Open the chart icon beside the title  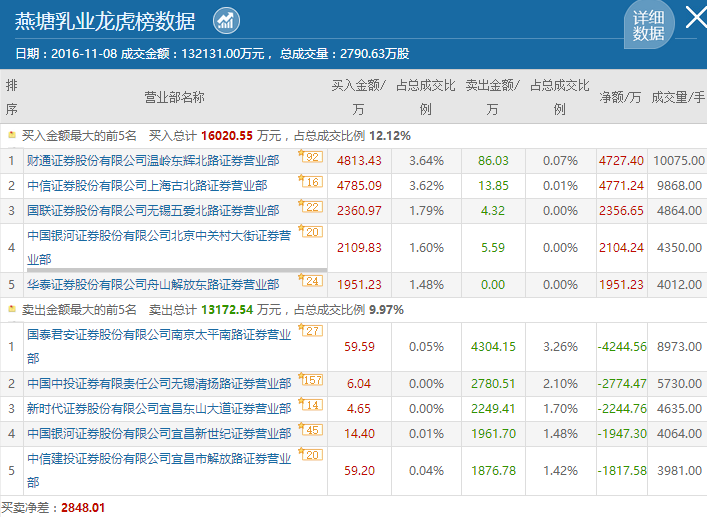pos(226,21)
